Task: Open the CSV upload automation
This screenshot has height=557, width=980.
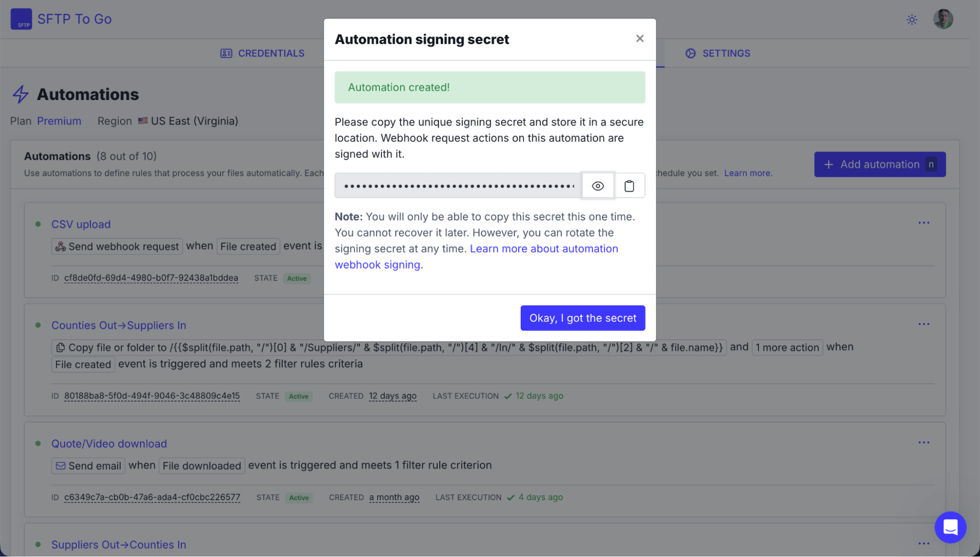Action: tap(81, 224)
